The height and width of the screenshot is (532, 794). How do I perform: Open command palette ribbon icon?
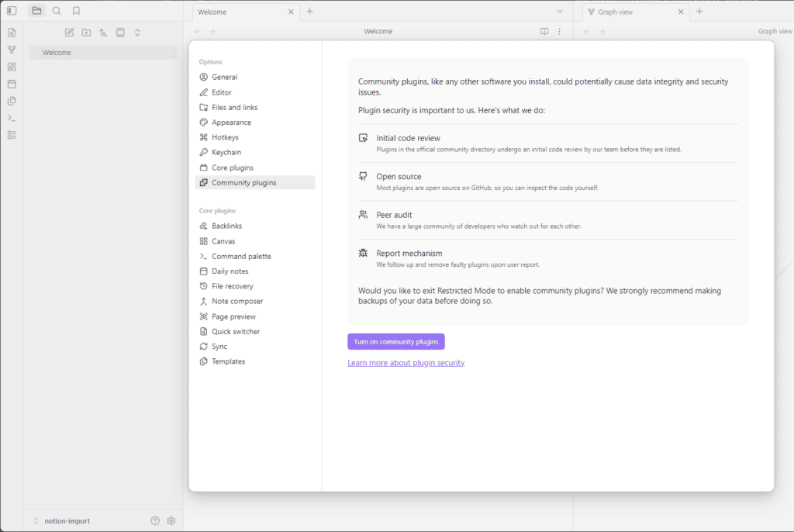[12, 118]
